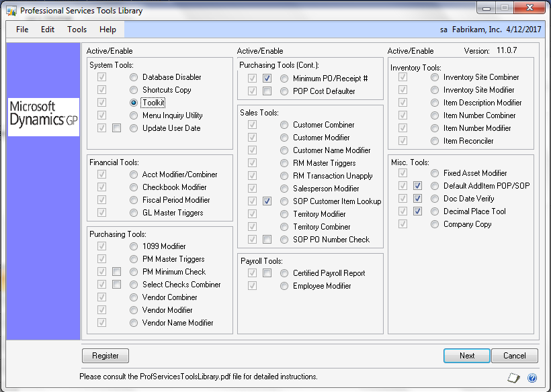Select Vendor Modifier radio button
The height and width of the screenshot is (392, 551).
(134, 310)
